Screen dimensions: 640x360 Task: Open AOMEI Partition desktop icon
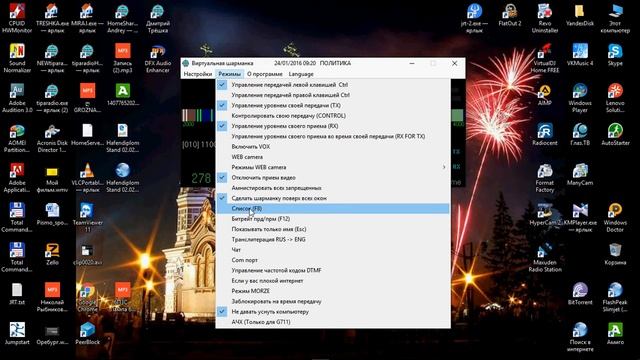tap(17, 138)
